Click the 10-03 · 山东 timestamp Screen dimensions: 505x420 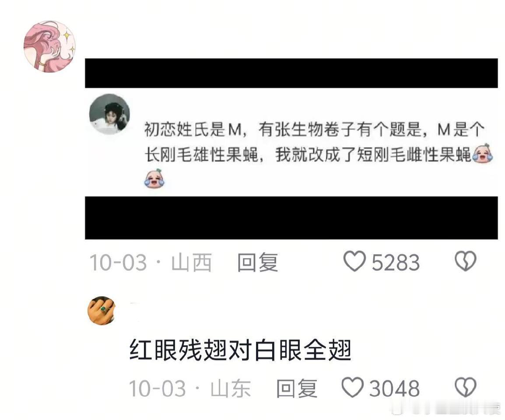click(189, 388)
